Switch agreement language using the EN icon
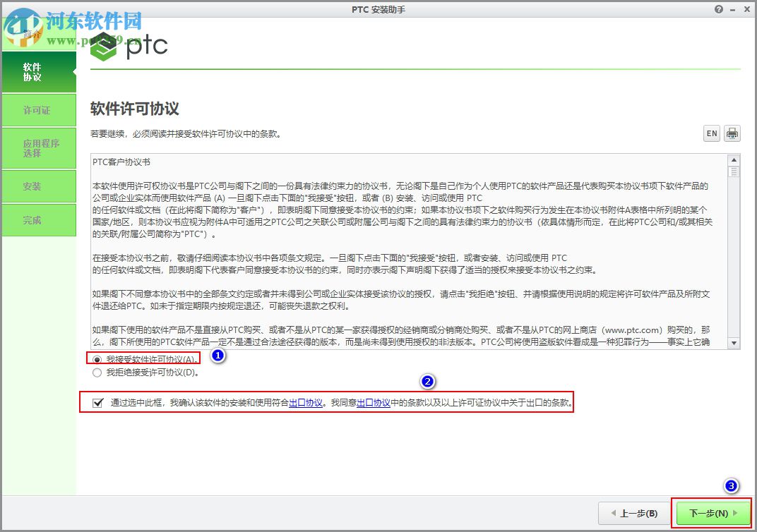 click(710, 133)
